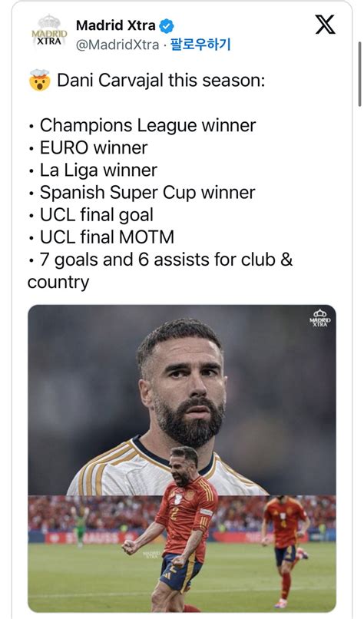Click the exploding head emoji

pyautogui.click(x=39, y=80)
